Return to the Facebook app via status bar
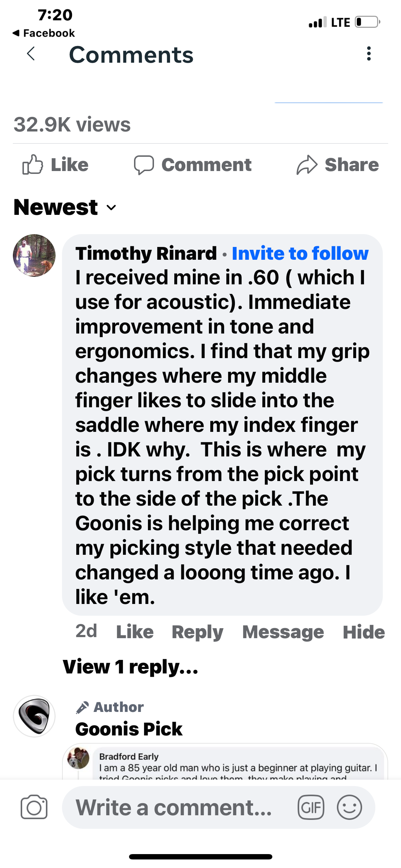Viewport: 401px width, 868px height. click(43, 33)
